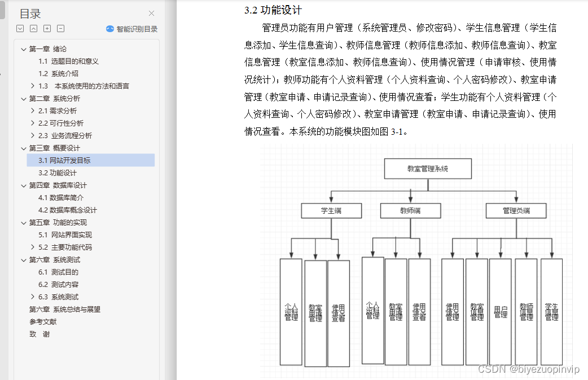Click the expand-all down-arrow outline icon
Image resolution: width=588 pixels, height=380 pixels.
click(20, 29)
